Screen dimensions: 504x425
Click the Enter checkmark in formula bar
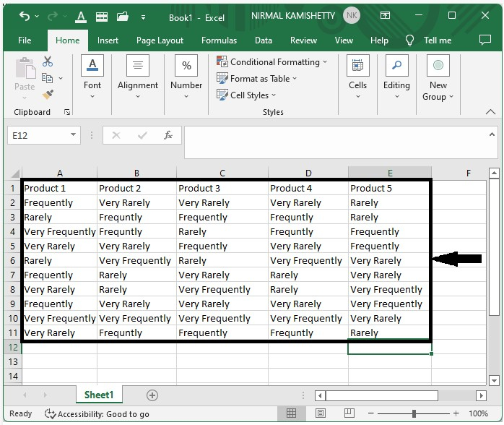pyautogui.click(x=142, y=135)
